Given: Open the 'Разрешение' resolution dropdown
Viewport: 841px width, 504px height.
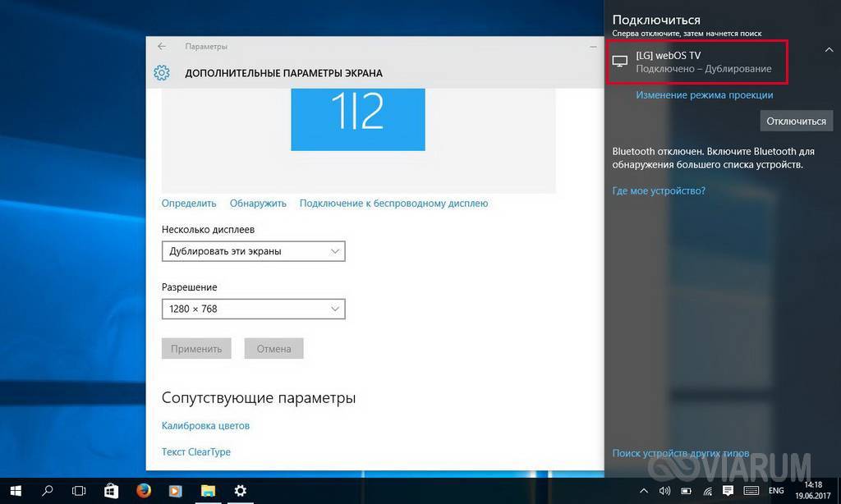Looking at the screenshot, I should (x=254, y=309).
